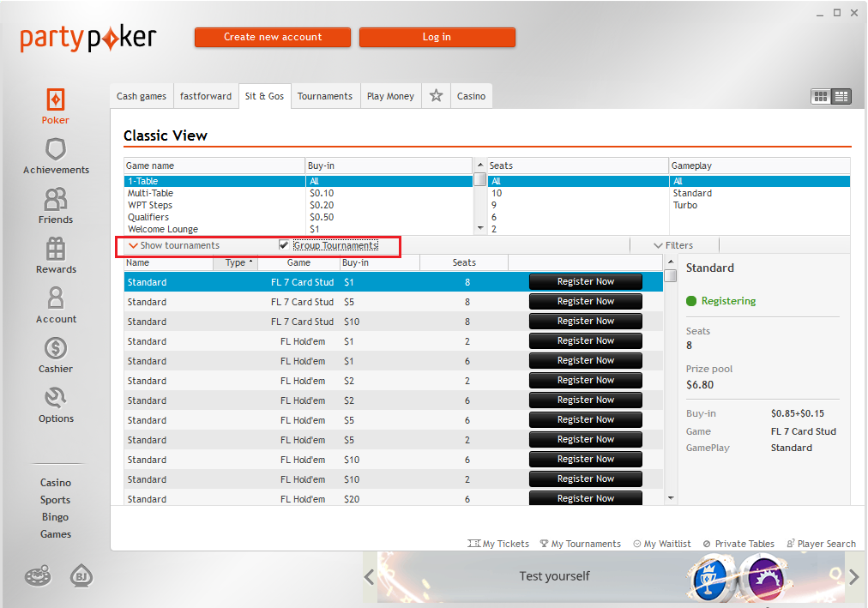Click Log in button
The image size is (868, 608).
click(437, 37)
